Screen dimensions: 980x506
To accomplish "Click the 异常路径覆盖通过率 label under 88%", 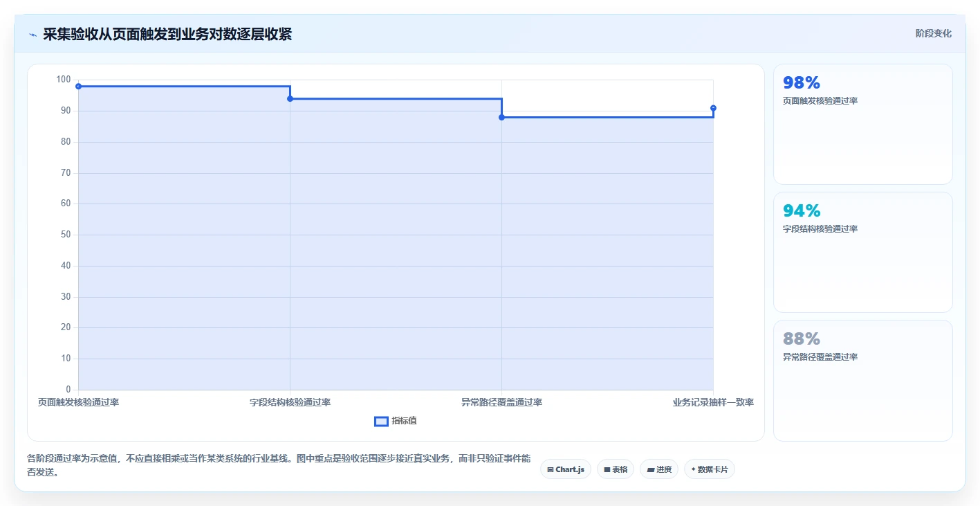I will tap(820, 357).
